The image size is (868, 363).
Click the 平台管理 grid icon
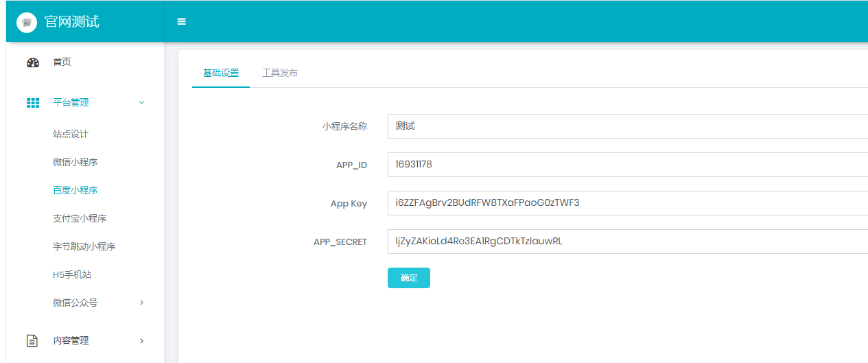click(x=33, y=103)
